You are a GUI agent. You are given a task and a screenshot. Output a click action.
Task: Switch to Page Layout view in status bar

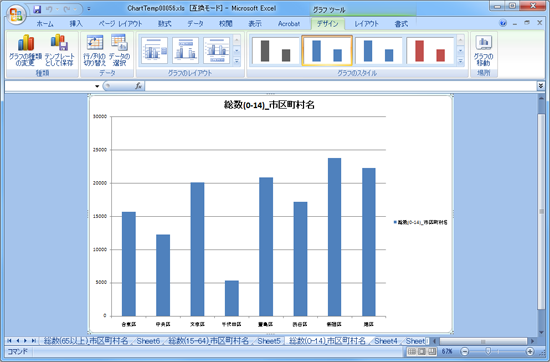(422, 351)
